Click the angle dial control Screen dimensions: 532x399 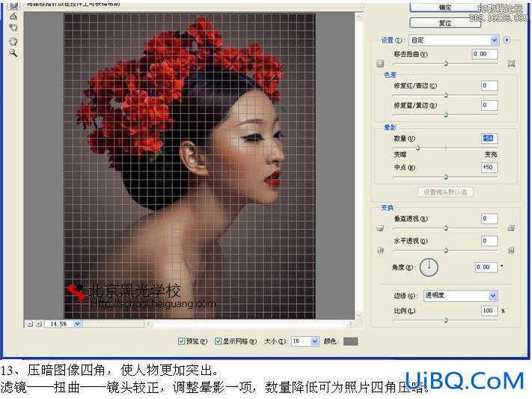click(x=429, y=267)
